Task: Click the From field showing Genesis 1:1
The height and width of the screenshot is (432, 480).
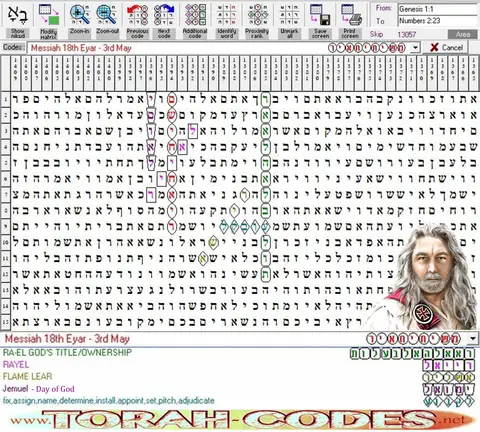Action: click(x=438, y=9)
